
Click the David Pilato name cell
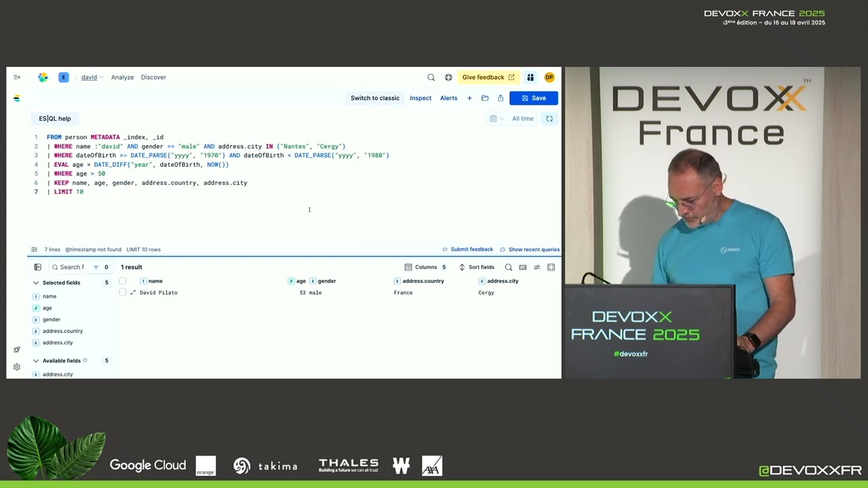(158, 293)
